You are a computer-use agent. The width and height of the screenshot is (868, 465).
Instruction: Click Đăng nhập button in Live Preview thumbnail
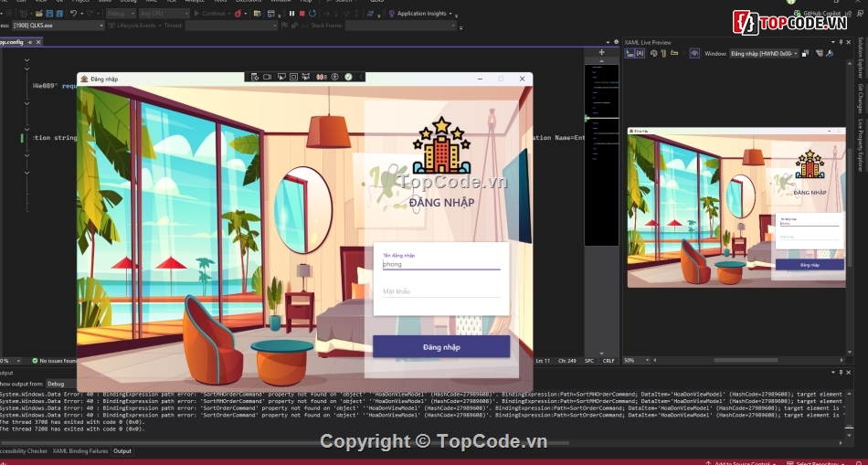point(810,265)
